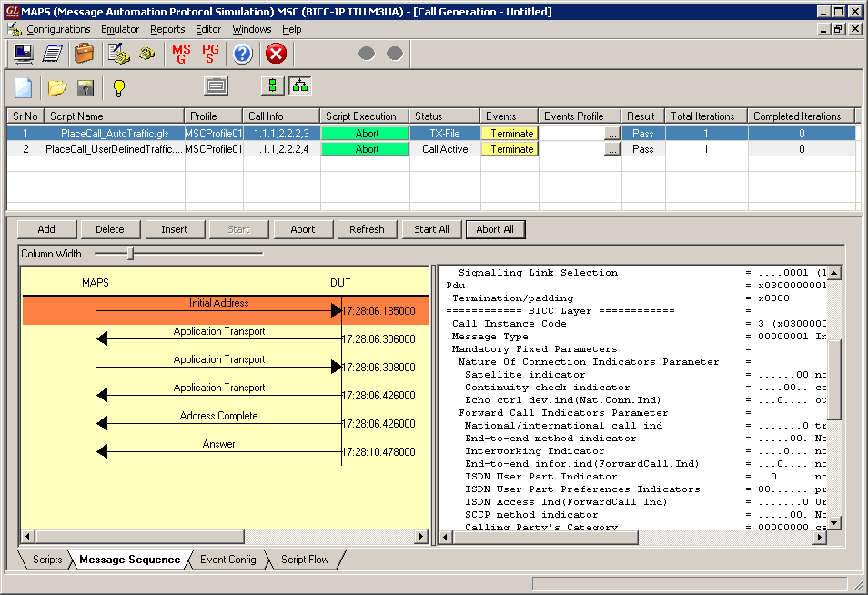Image resolution: width=868 pixels, height=595 pixels.
Task: Click the red X stop icon
Action: tap(276, 54)
